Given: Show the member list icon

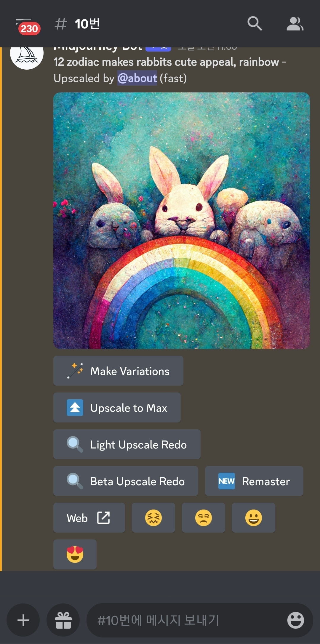Looking at the screenshot, I should [x=295, y=24].
